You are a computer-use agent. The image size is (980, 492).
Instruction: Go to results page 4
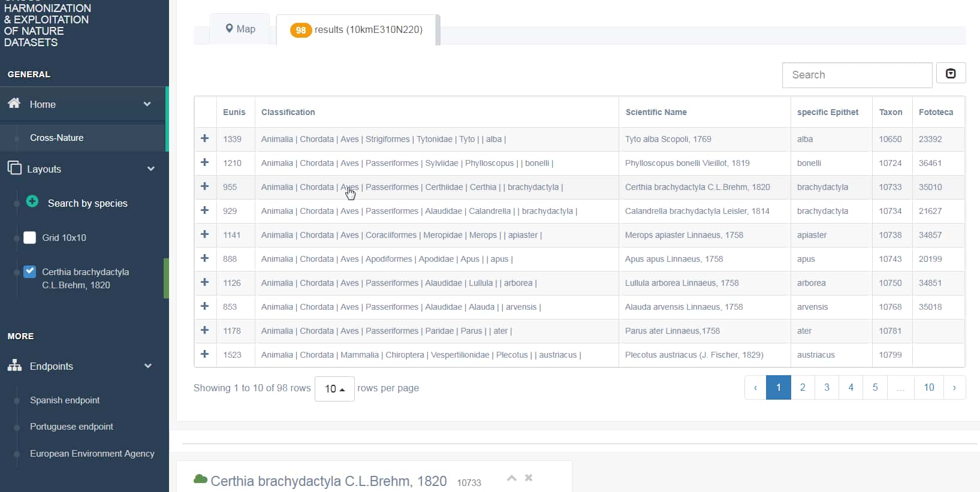(x=851, y=387)
